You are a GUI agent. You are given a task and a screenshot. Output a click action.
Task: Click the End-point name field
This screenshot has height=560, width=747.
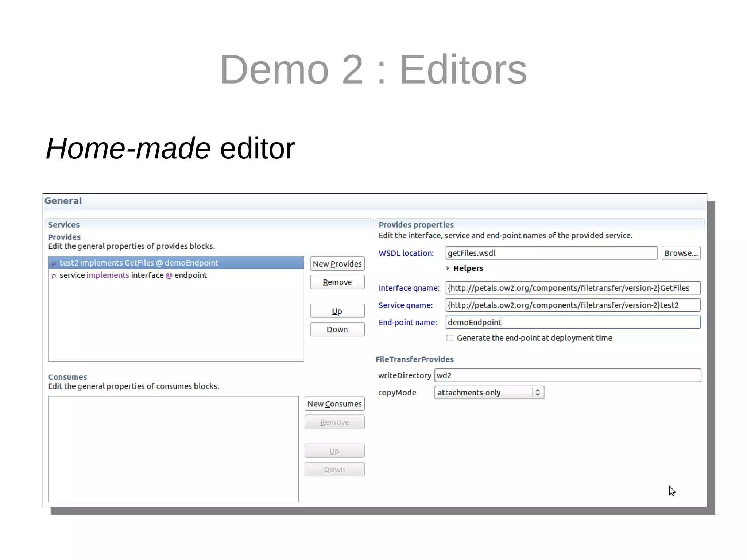pyautogui.click(x=573, y=322)
